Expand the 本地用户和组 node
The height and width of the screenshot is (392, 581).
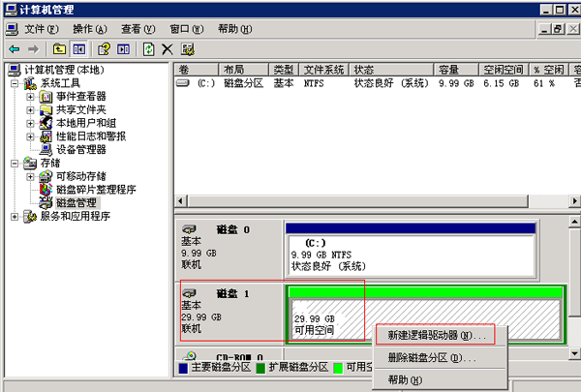coord(30,123)
